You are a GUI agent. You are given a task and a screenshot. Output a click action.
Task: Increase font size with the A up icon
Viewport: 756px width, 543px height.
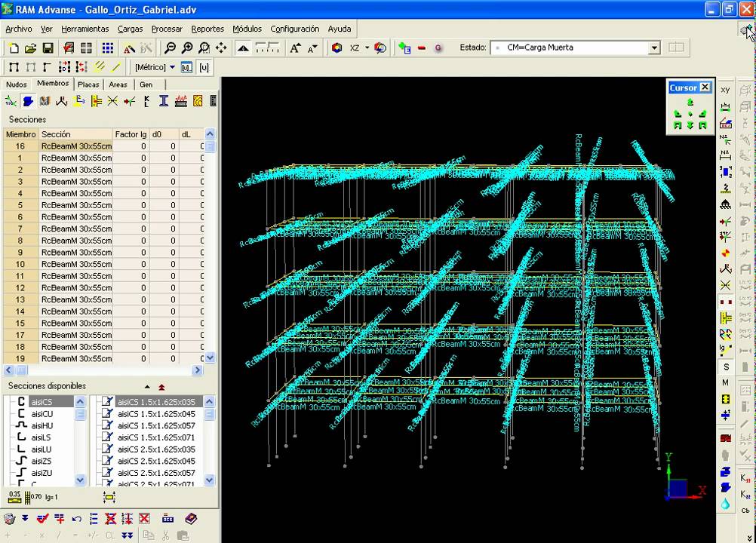click(295, 48)
